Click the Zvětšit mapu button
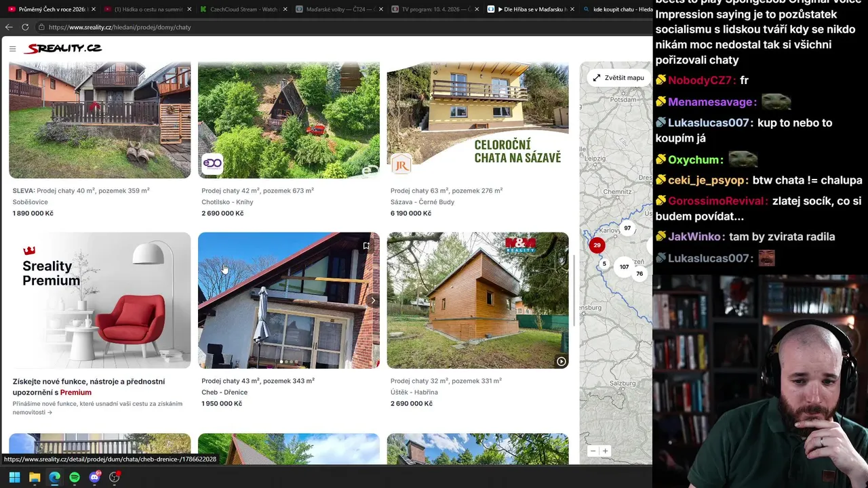 [618, 77]
